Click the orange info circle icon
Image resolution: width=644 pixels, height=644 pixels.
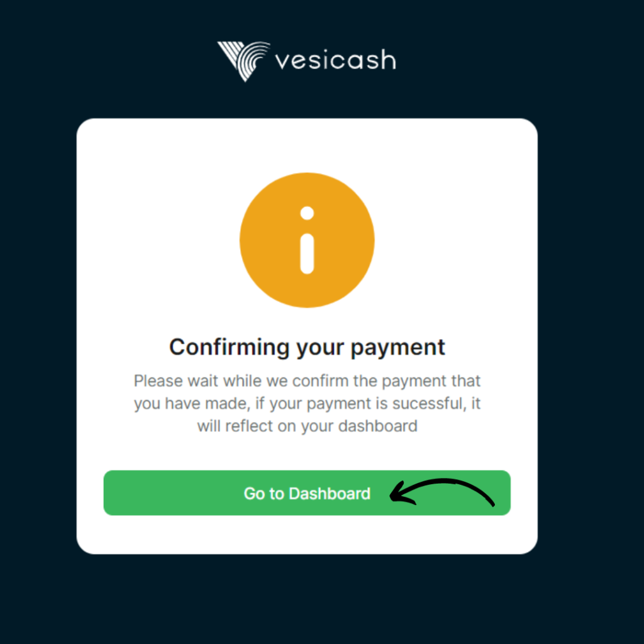pos(307,240)
